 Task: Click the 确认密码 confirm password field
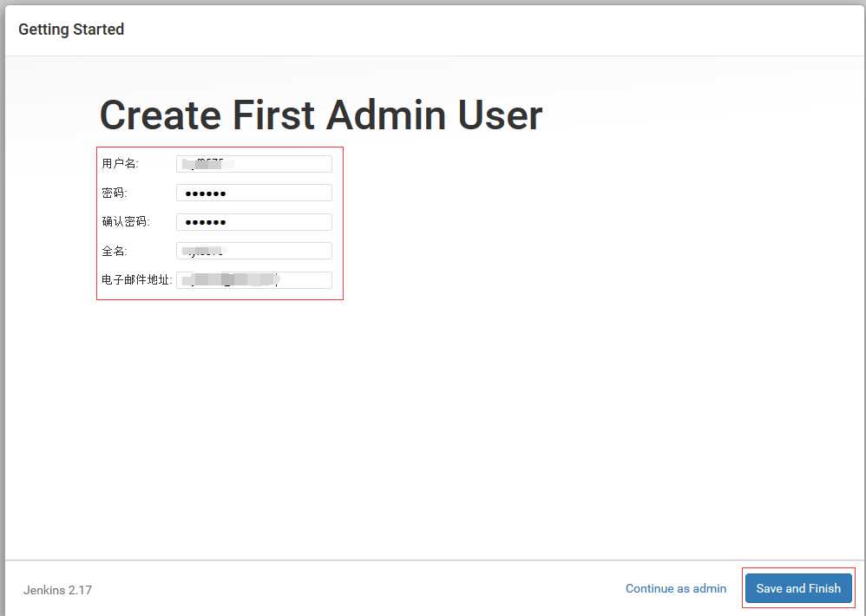(x=254, y=222)
